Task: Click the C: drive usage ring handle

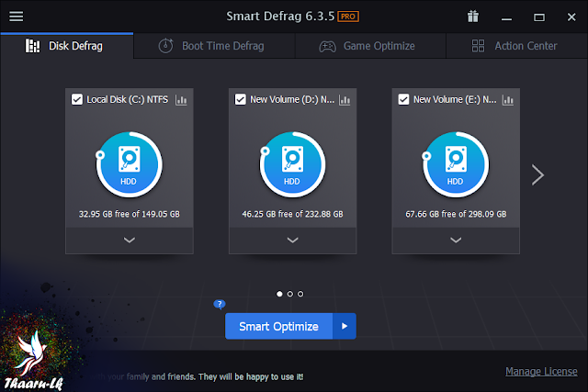Action: point(100,155)
